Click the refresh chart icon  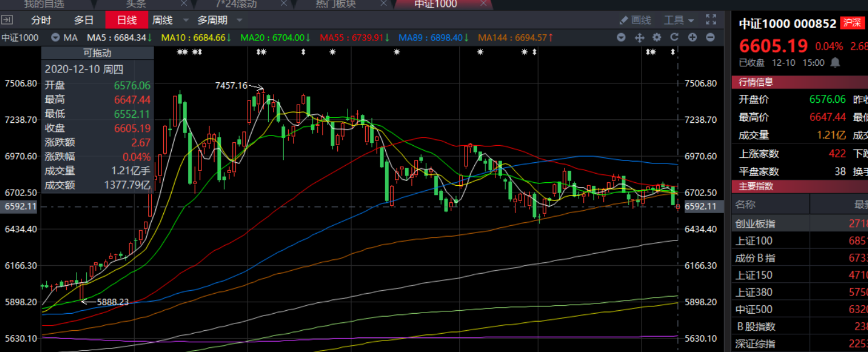pos(674,38)
